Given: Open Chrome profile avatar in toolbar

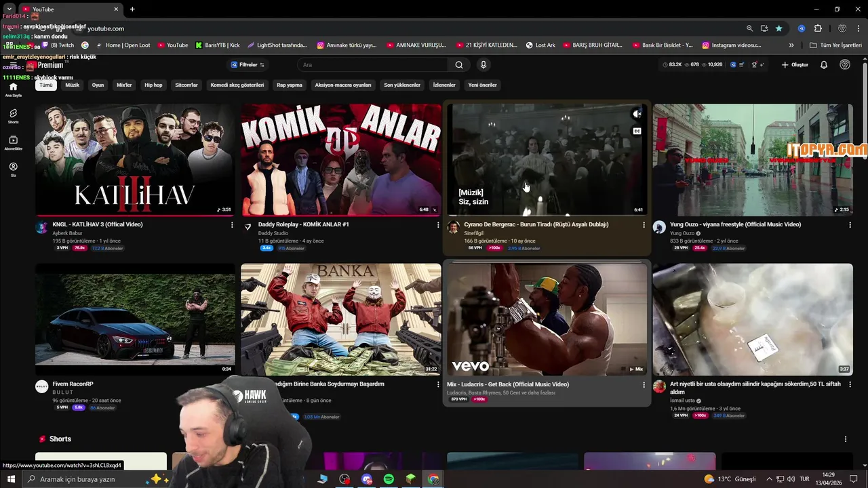Looking at the screenshot, I should (x=842, y=28).
